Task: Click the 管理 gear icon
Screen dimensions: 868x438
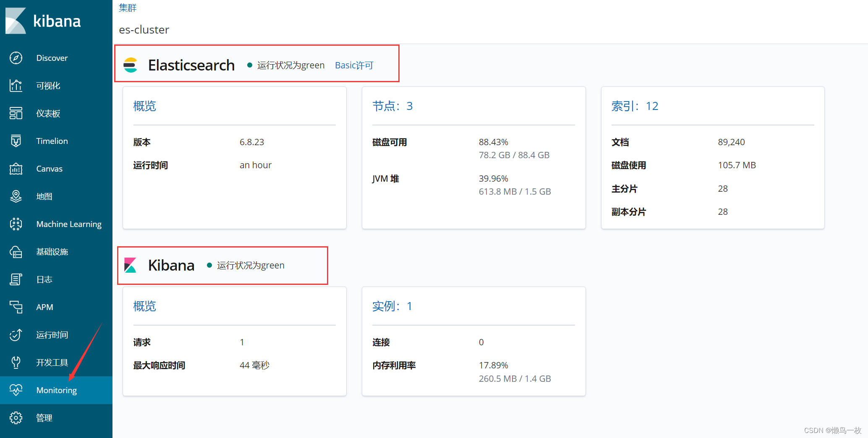Action: click(x=16, y=418)
